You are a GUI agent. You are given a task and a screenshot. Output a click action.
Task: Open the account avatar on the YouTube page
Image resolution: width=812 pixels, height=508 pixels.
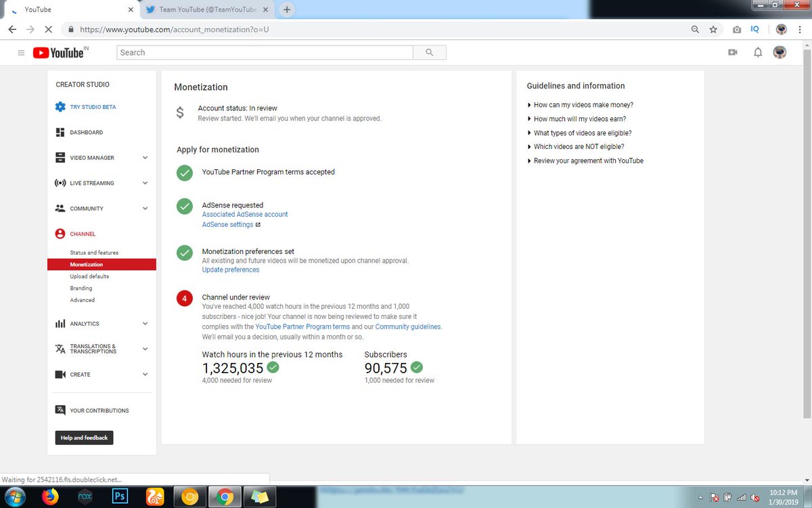pyautogui.click(x=780, y=52)
